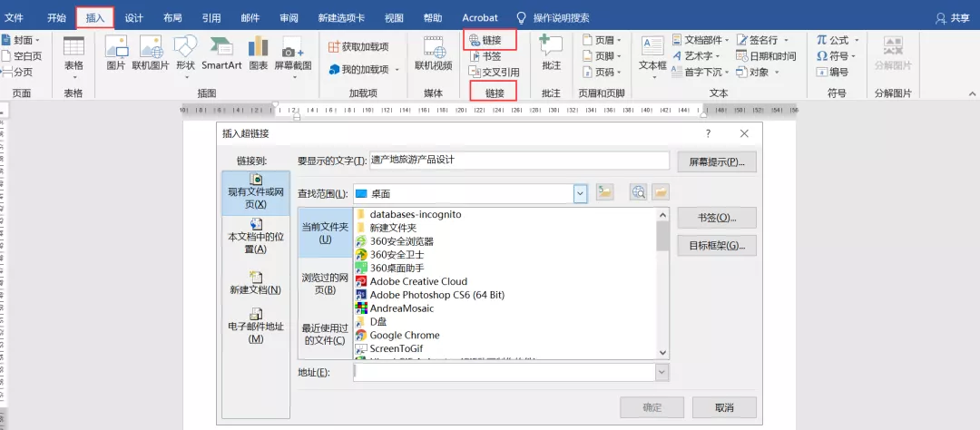This screenshot has width=980, height=430.
Task: Insert an equation (公式)
Action: coord(838,40)
